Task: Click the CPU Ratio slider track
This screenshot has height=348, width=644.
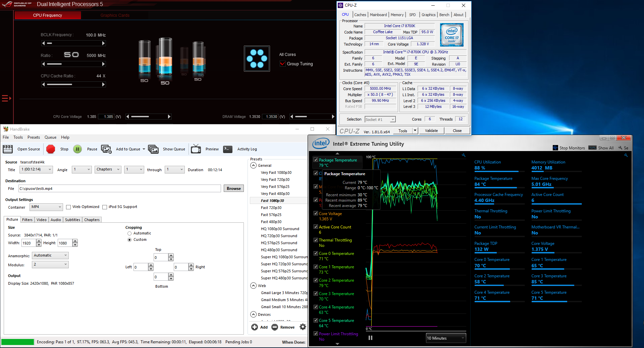Action: [x=73, y=64]
